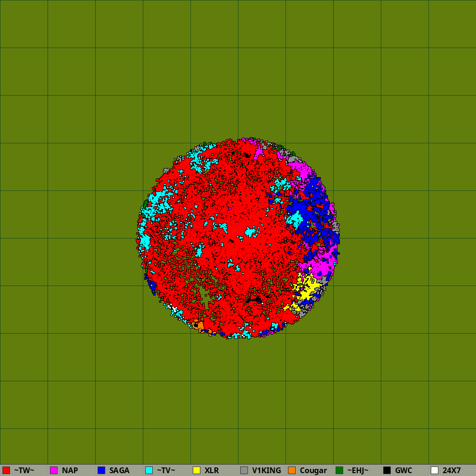
Task: Select the V1KING text label in legend
Action: point(267,470)
